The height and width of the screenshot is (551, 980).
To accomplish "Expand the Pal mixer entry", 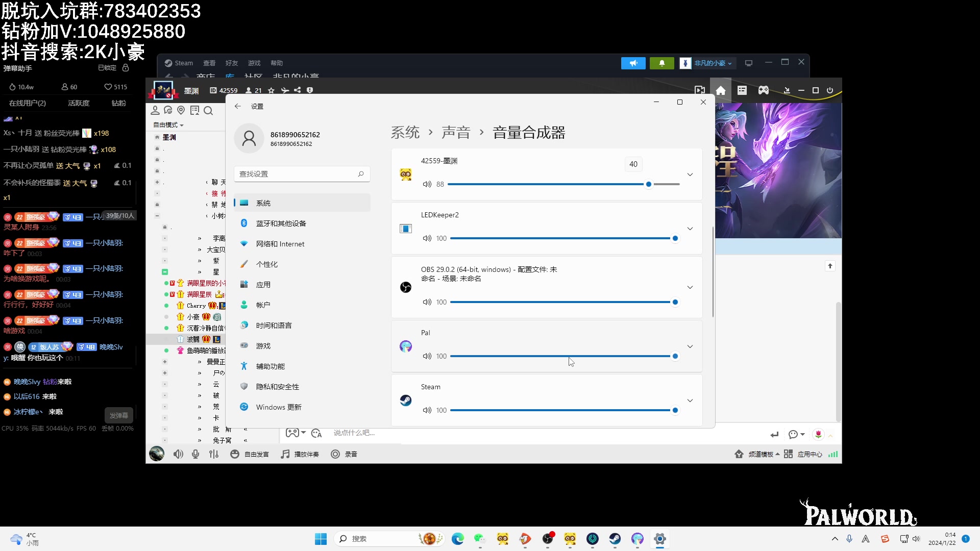I will pyautogui.click(x=690, y=346).
